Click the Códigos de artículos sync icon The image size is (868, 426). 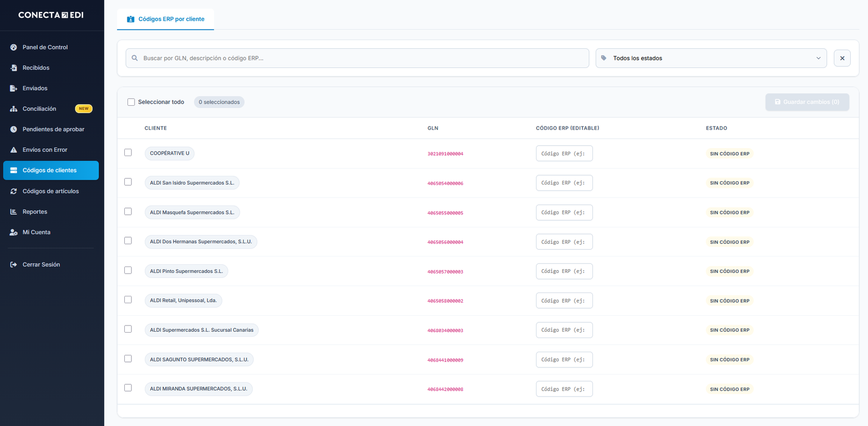pyautogui.click(x=14, y=191)
